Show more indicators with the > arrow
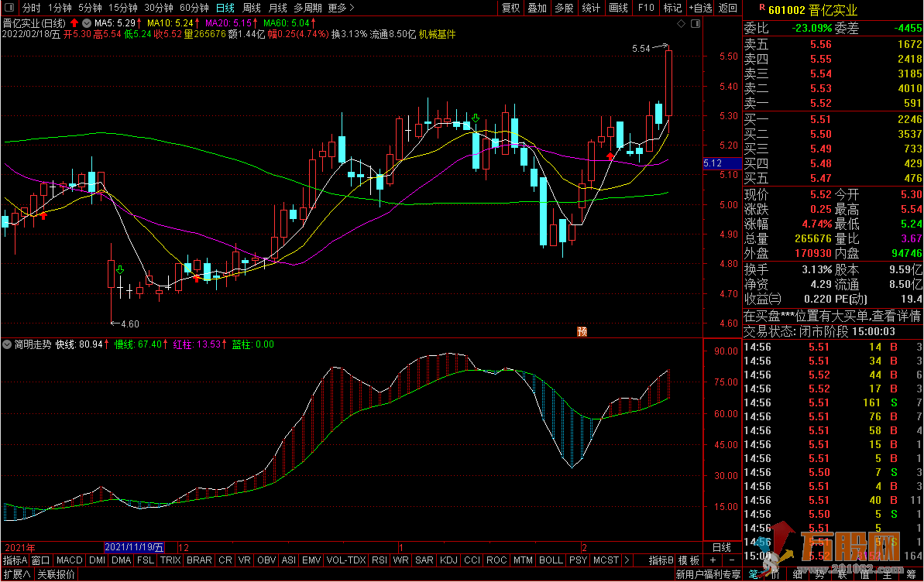This screenshot has height=582, width=924. [627, 560]
